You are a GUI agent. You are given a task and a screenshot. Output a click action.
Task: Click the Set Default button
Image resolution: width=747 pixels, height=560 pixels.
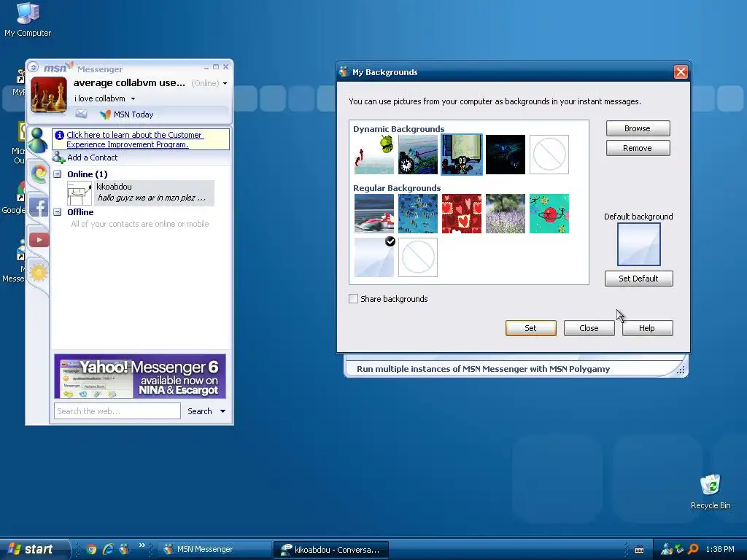coord(639,279)
